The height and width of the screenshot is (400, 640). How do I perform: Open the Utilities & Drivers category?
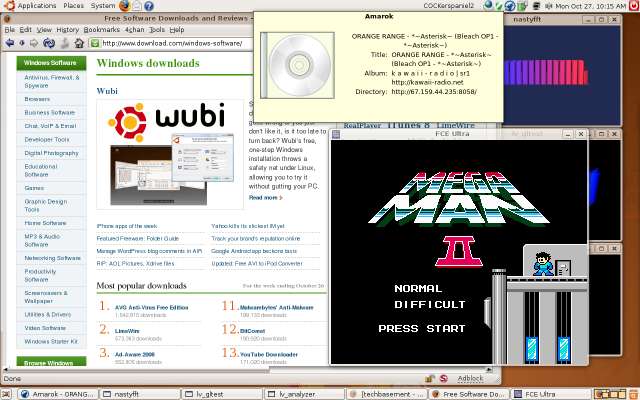47,315
